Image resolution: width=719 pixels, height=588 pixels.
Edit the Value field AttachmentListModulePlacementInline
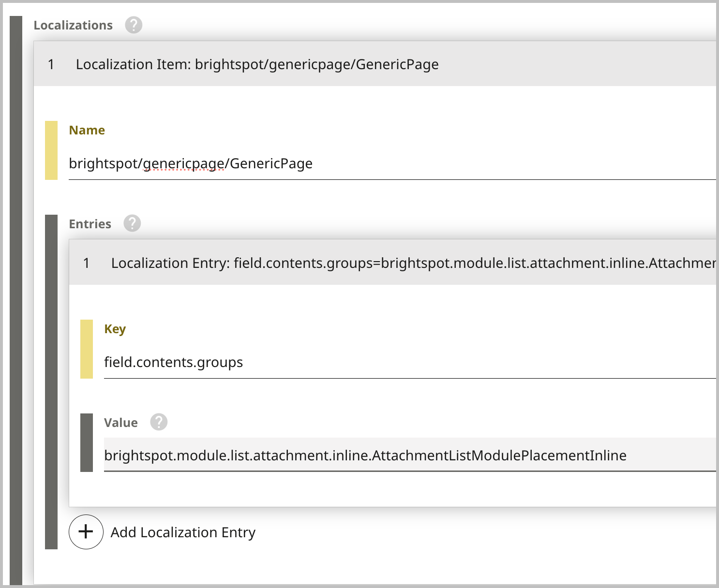coord(410,455)
